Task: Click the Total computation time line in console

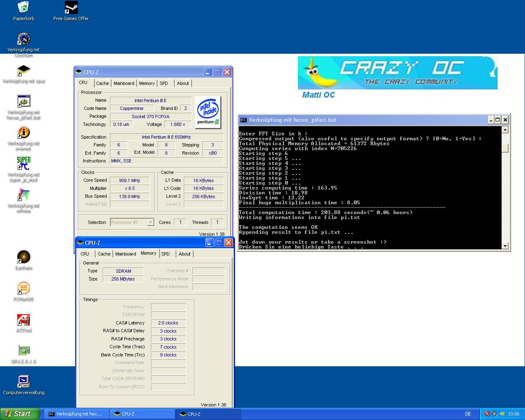Action: 326,212
